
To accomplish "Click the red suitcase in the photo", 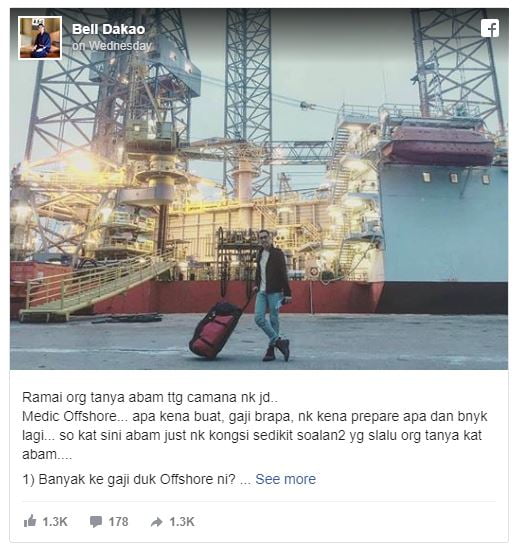I will click(x=216, y=329).
